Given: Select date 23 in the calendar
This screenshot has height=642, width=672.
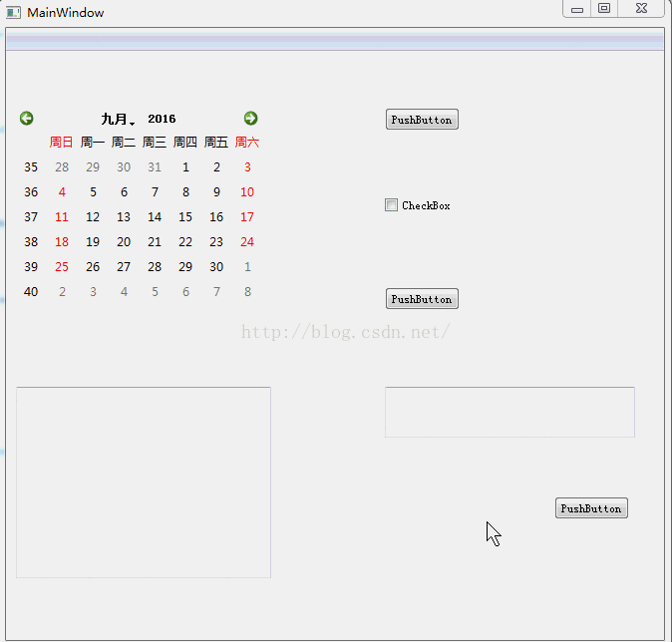Looking at the screenshot, I should click(216, 241).
